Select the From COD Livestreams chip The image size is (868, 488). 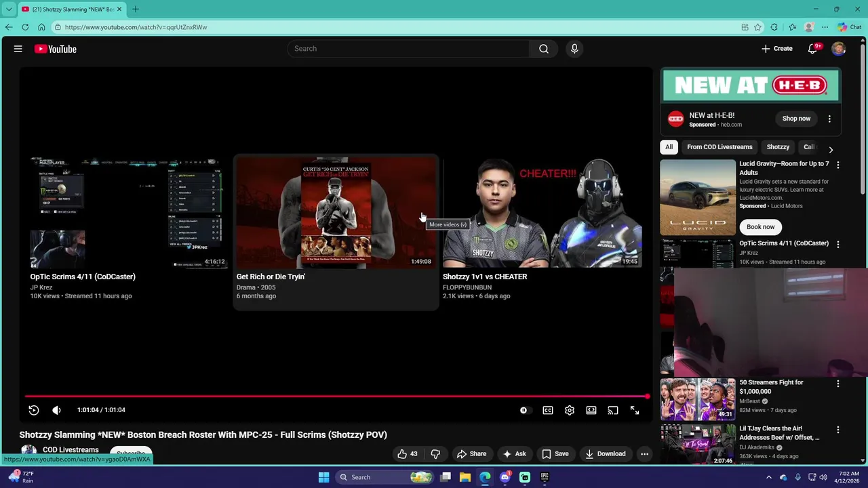(x=719, y=147)
